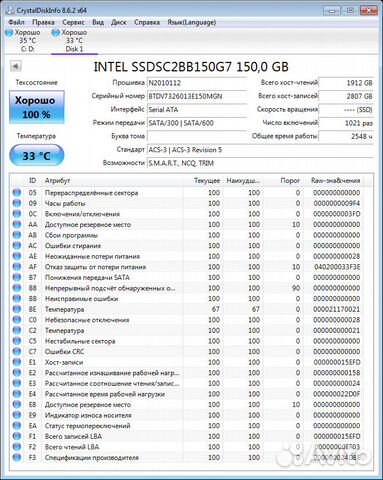383x480 pixels.
Task: Click the blue status icon for attribute E3
Action: pos(17,383)
